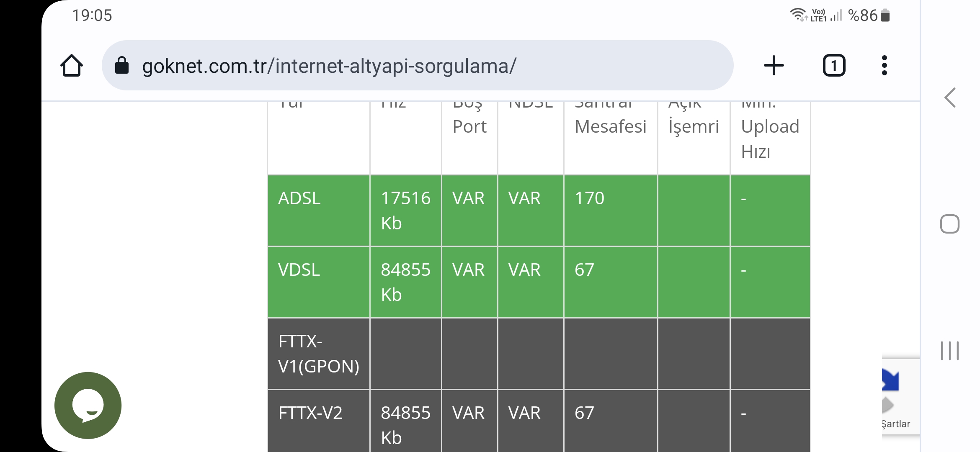Select the ADSL row label
This screenshot has width=980, height=452.
[299, 198]
